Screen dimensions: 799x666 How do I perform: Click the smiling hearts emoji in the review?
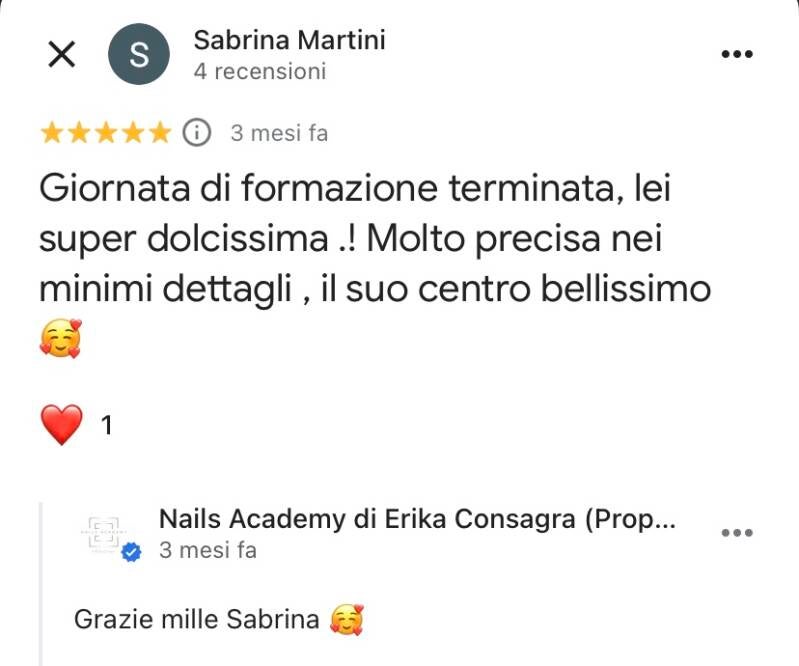point(61,338)
